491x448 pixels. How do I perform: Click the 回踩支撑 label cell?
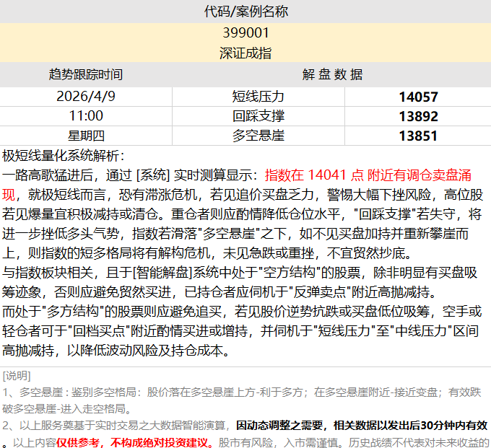tap(258, 115)
